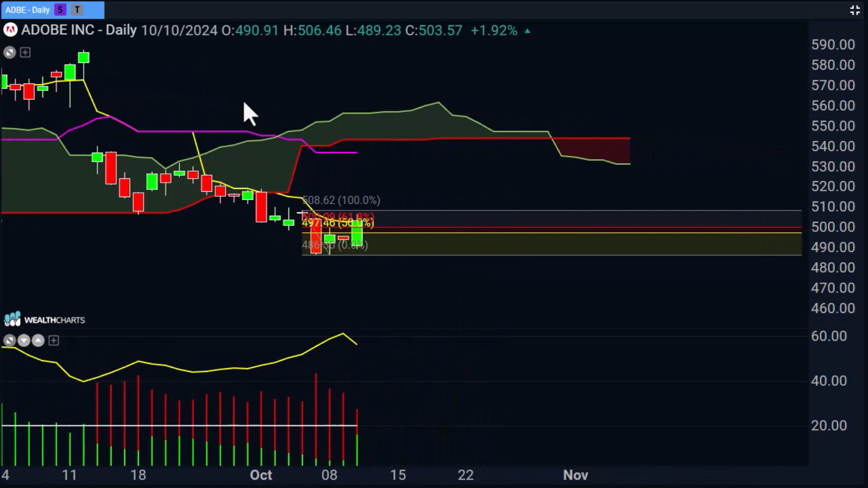The height and width of the screenshot is (488, 868).
Task: Click the gray T badge on tab
Action: 77,9
